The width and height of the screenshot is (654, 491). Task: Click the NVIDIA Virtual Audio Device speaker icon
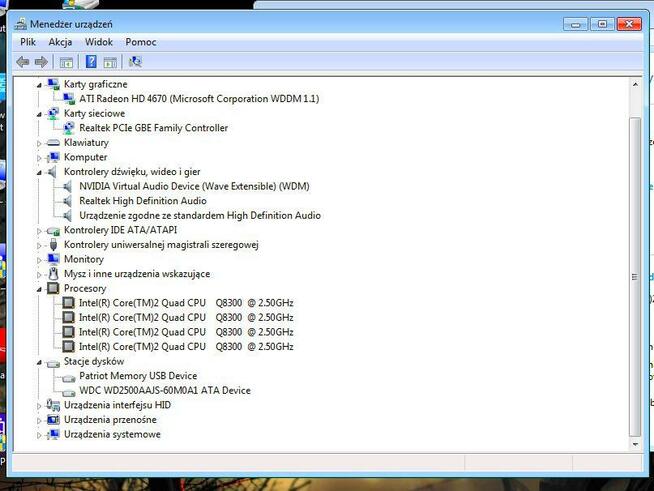point(68,186)
